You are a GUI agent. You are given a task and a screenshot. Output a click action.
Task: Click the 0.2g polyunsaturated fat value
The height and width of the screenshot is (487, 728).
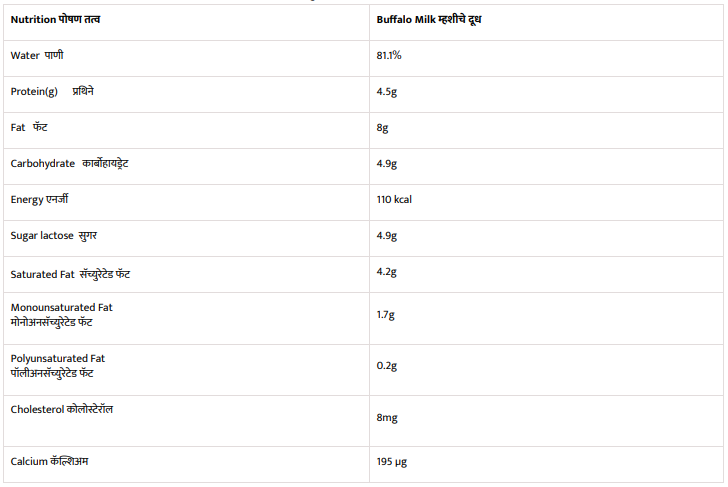click(387, 366)
